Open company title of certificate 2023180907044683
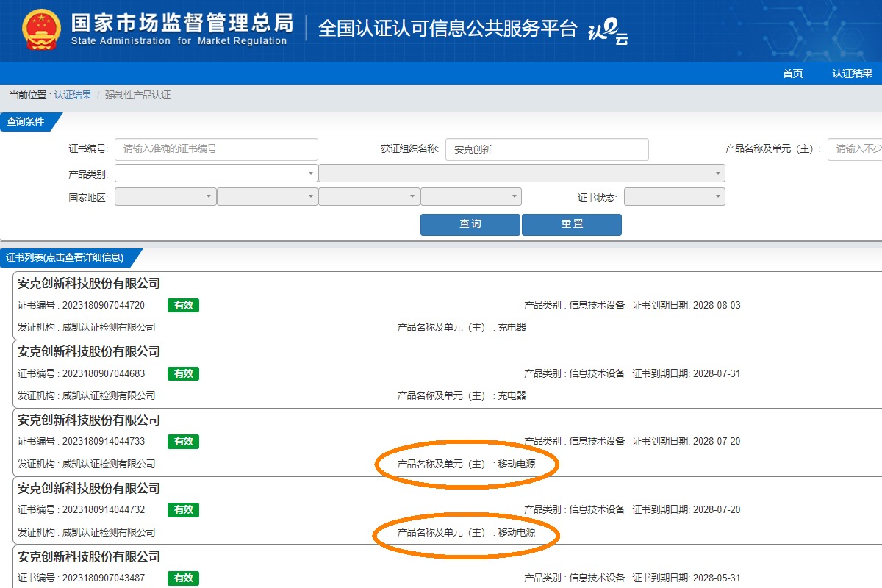882x588 pixels. click(89, 352)
